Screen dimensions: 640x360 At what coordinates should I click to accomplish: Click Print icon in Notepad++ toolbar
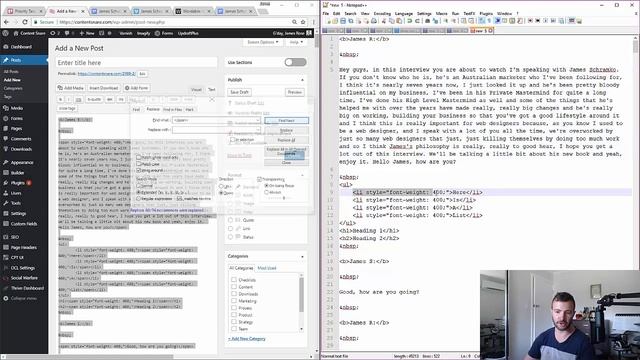(x=373, y=21)
